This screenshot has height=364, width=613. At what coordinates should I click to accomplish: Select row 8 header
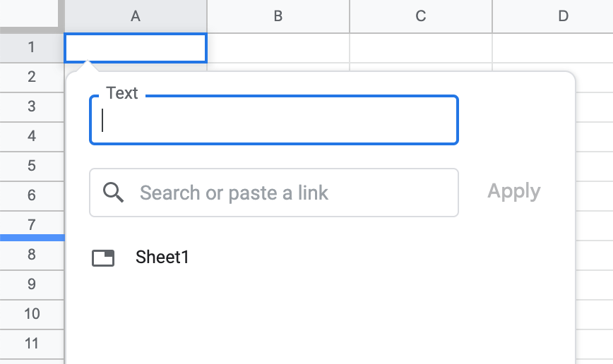pos(32,255)
